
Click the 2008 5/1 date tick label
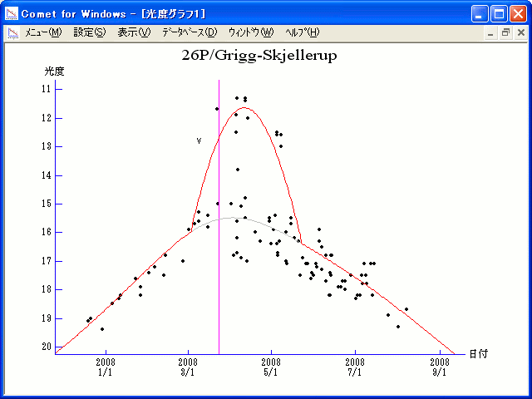[x=271, y=367]
